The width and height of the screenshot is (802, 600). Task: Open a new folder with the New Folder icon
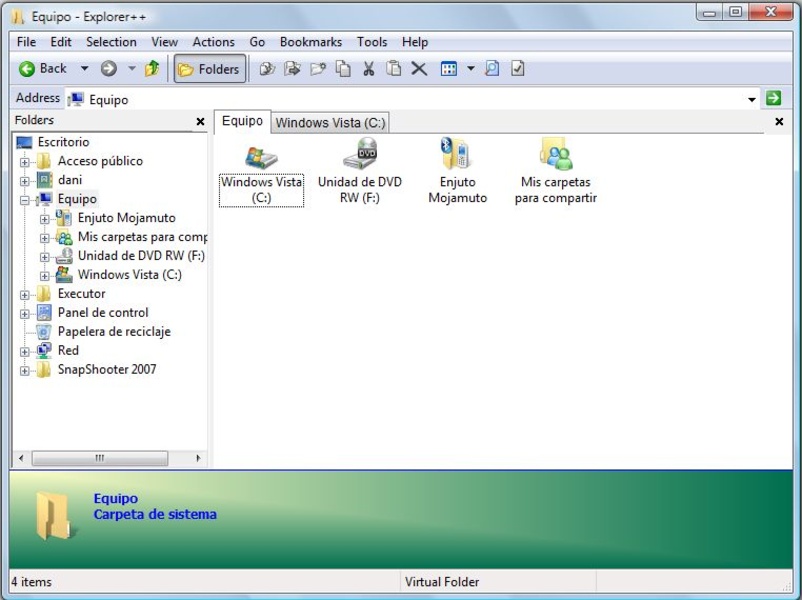point(320,68)
